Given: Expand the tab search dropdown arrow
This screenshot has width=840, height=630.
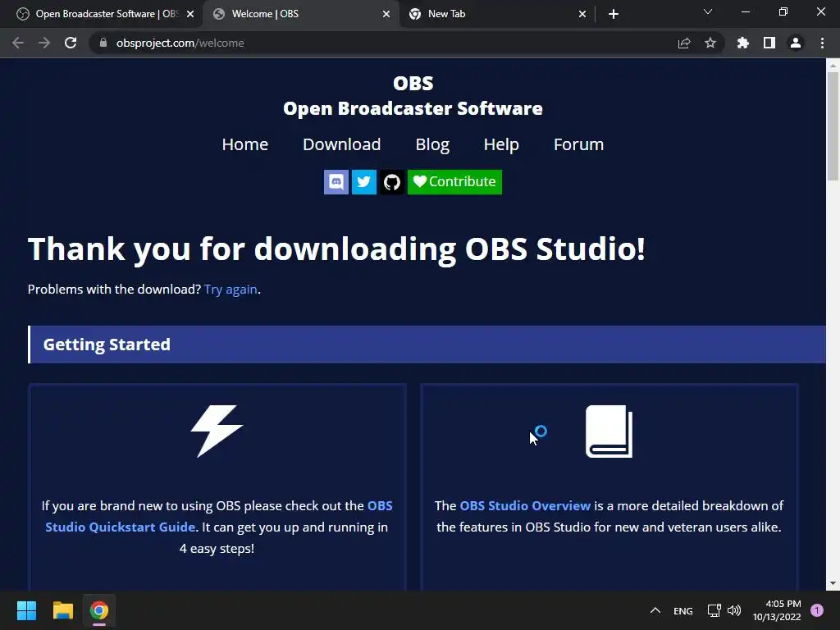Looking at the screenshot, I should 708,11.
